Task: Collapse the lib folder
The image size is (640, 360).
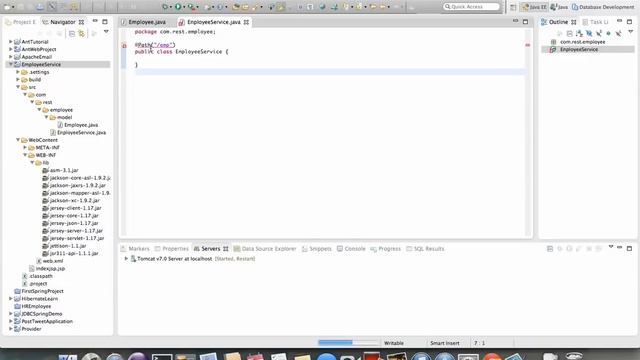Action: pos(33,162)
